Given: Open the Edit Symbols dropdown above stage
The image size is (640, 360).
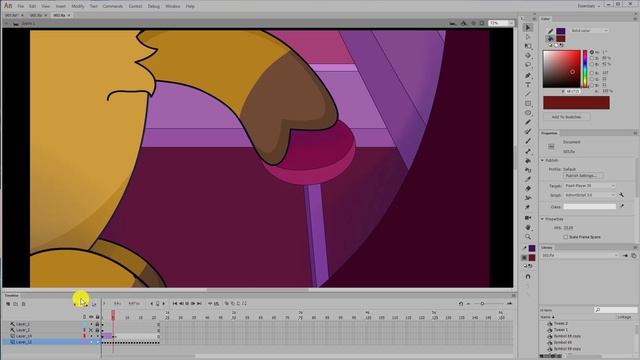Looking at the screenshot, I should (463, 23).
